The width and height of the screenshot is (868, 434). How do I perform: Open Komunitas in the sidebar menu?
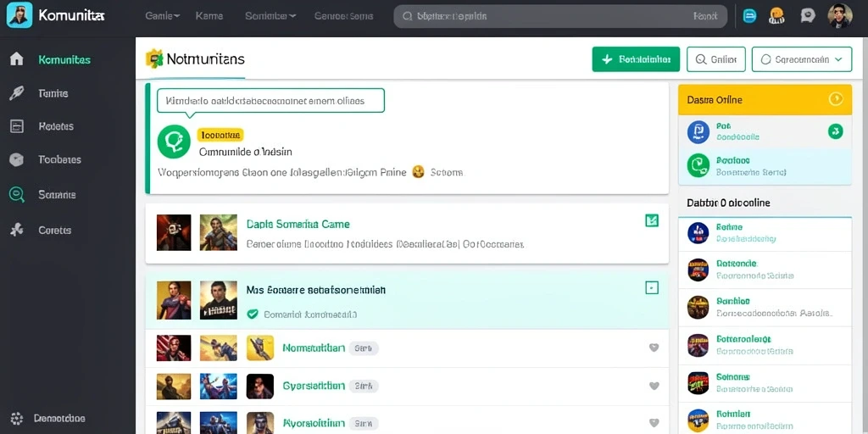64,59
